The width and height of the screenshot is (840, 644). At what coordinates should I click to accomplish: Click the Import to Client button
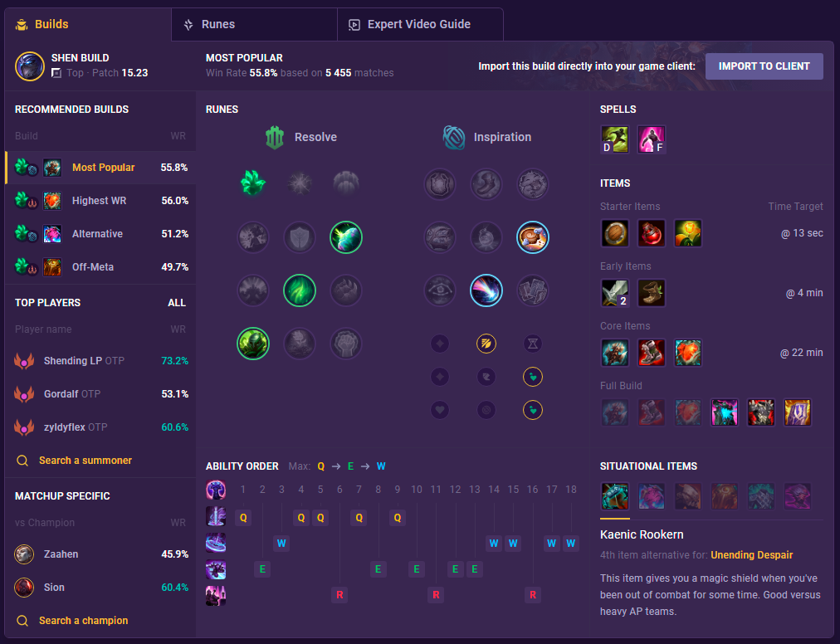764,66
